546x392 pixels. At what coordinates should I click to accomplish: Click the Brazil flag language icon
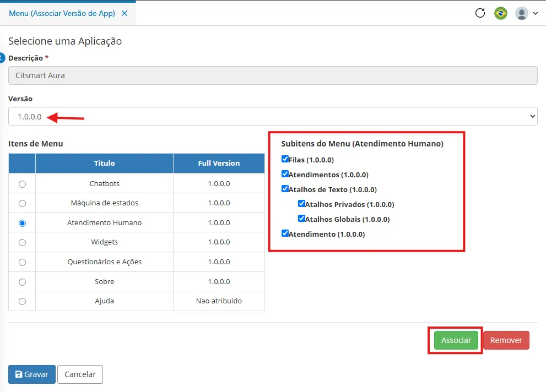(x=501, y=13)
